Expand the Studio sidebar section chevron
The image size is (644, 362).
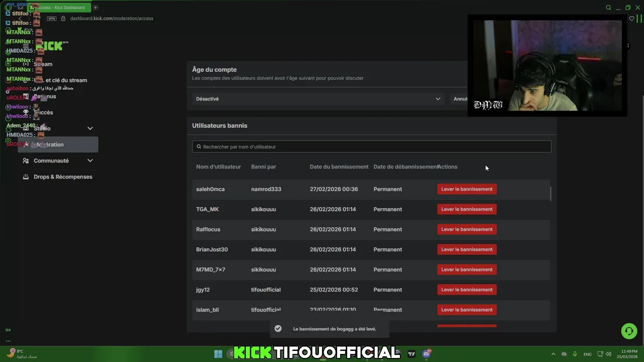click(90, 129)
